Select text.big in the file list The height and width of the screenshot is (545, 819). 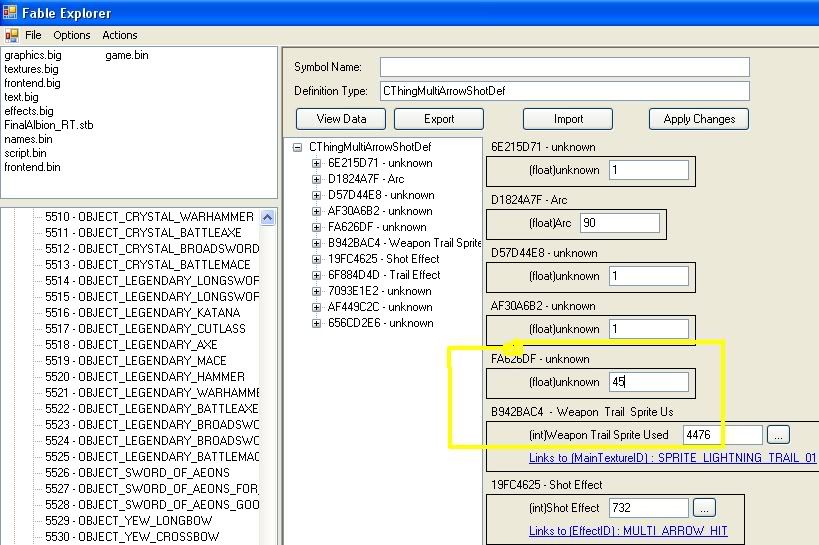(x=21, y=97)
